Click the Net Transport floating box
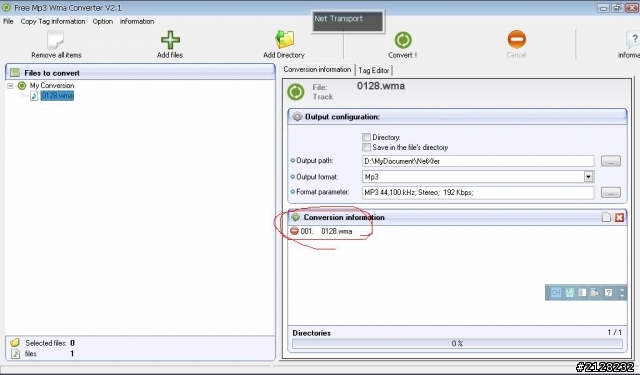The image size is (640, 375). coord(348,21)
